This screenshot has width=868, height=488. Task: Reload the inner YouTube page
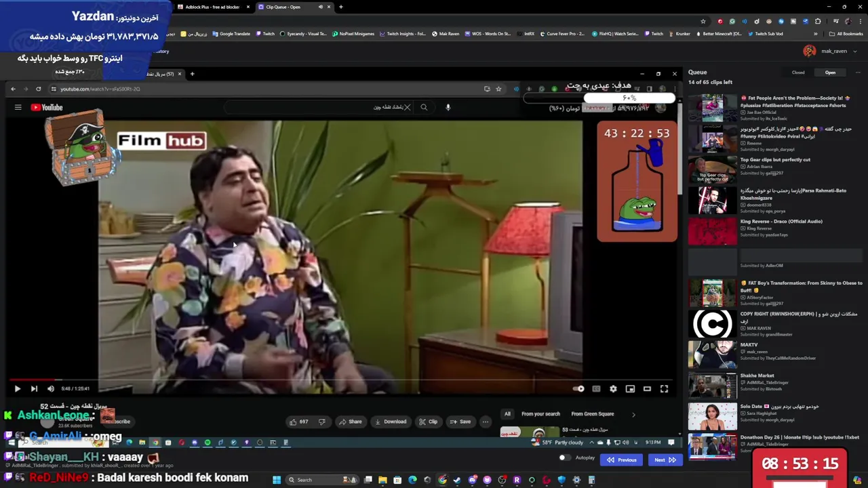(x=39, y=89)
